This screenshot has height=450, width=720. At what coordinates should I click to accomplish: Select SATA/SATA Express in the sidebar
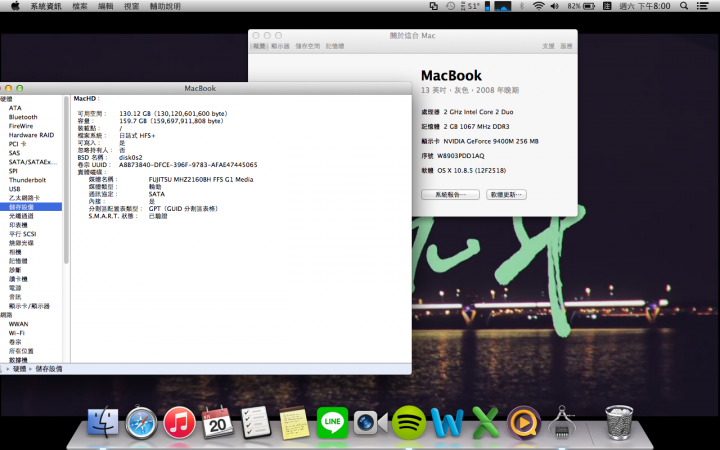click(33, 162)
